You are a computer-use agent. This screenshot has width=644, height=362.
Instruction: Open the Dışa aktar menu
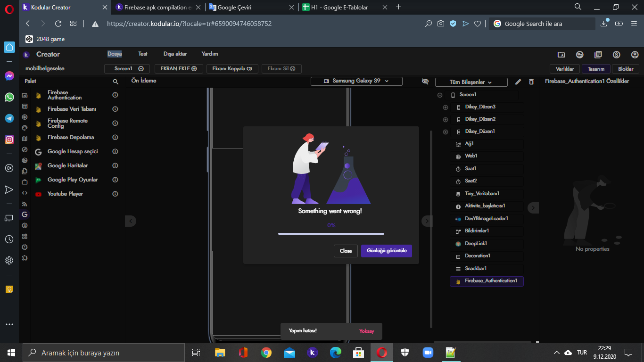pos(175,54)
